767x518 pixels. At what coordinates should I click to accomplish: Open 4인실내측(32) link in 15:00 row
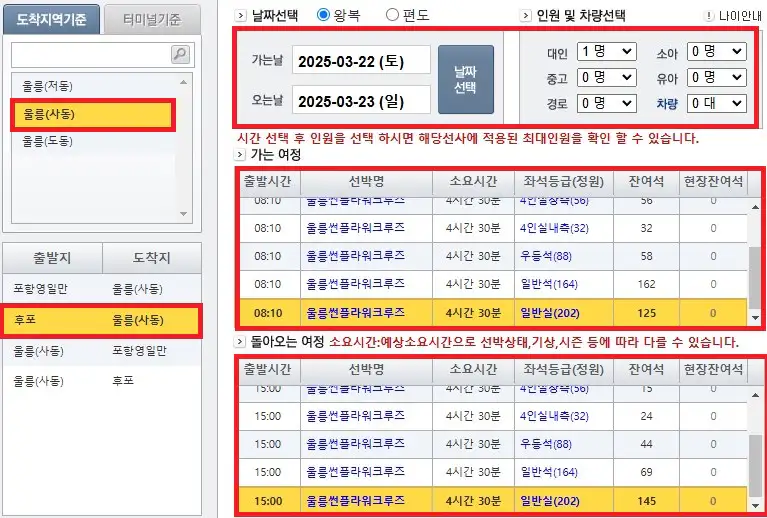tap(554, 416)
